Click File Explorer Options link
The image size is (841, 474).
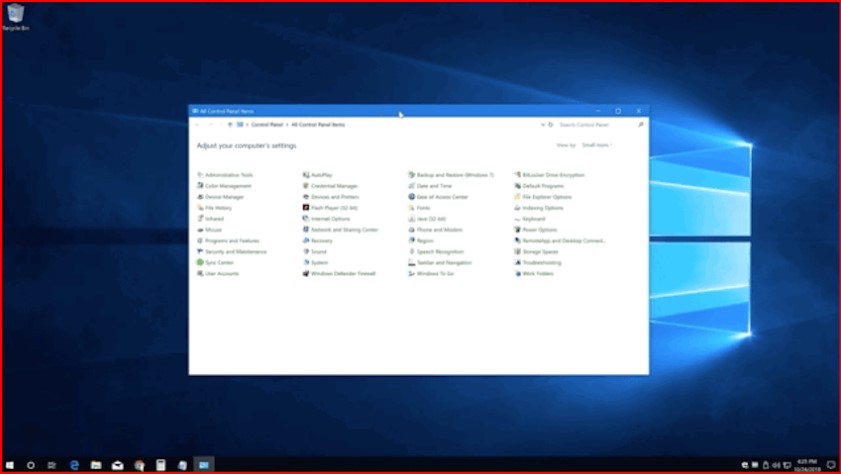547,197
